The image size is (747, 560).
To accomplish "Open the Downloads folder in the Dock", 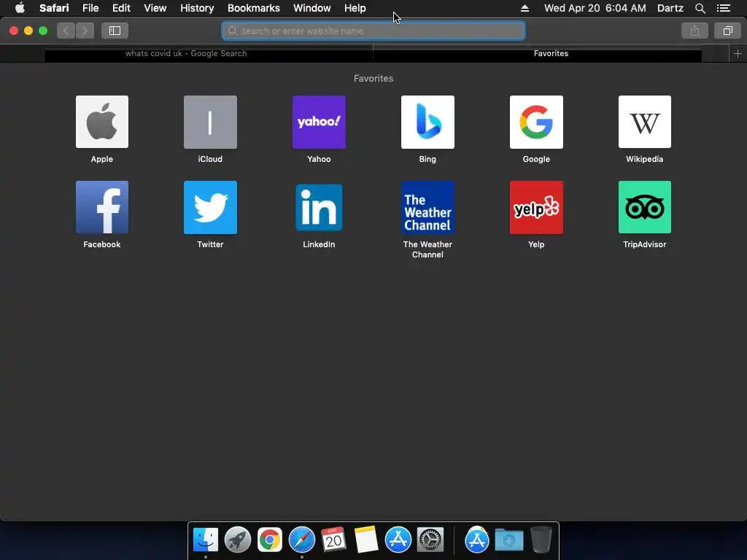I will (x=508, y=540).
